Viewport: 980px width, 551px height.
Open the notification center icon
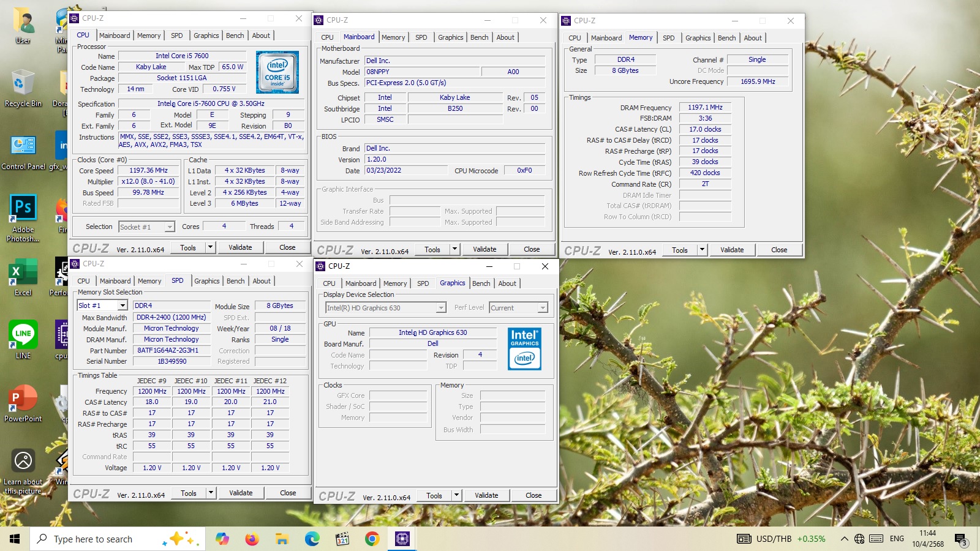pos(962,539)
